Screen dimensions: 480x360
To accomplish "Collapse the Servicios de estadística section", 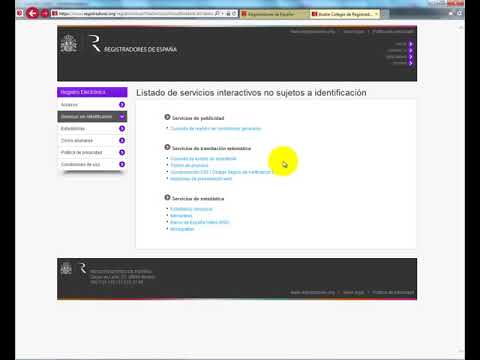I will click(167, 198).
